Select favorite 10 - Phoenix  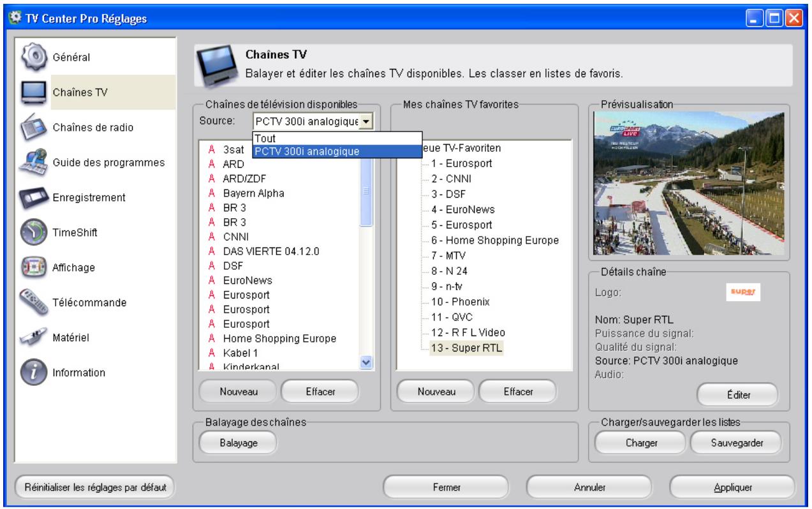[460, 301]
